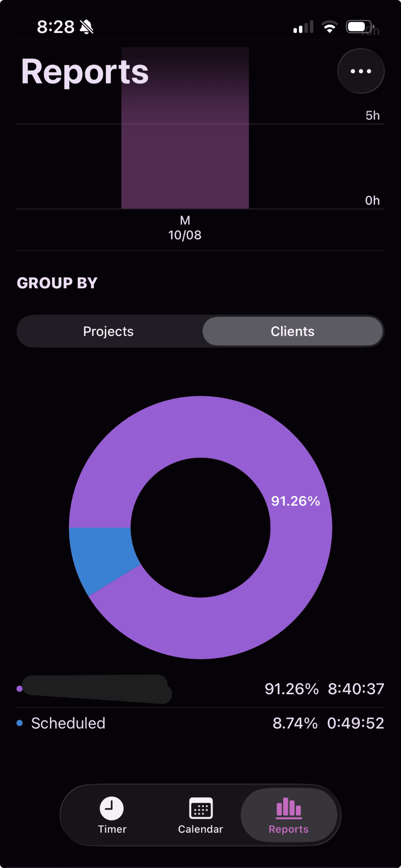Open the redacted client row at 91.26%
The width and height of the screenshot is (401, 868).
[x=200, y=689]
